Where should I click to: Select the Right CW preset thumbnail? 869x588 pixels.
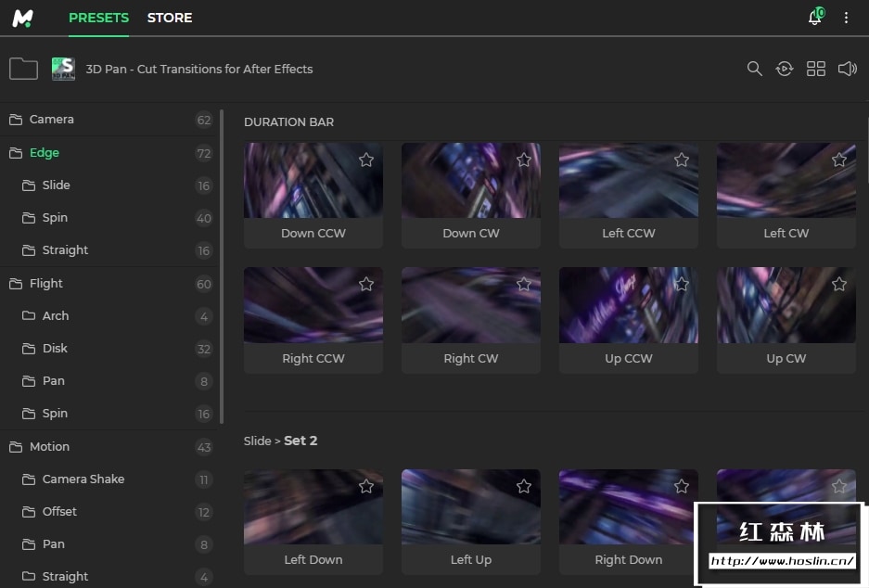(471, 305)
